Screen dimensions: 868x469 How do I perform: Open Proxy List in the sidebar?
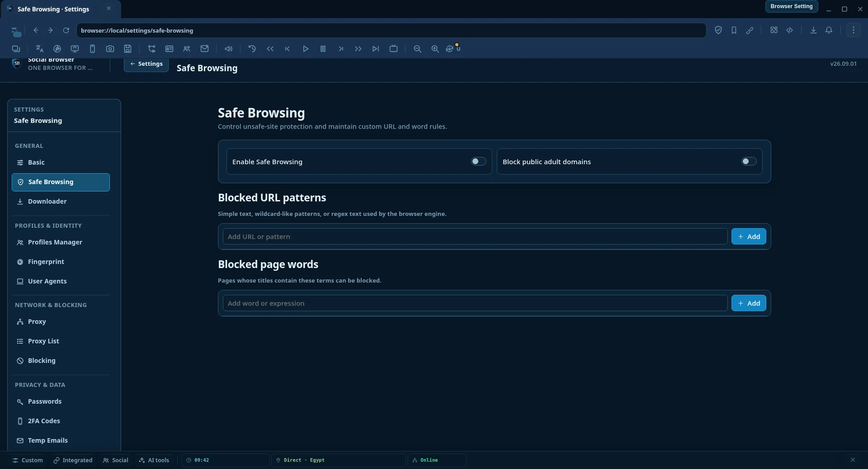61,341
